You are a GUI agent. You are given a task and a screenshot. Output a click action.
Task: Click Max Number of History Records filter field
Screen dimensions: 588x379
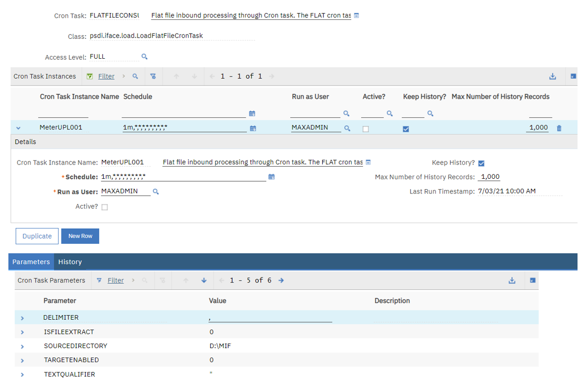[x=540, y=113]
